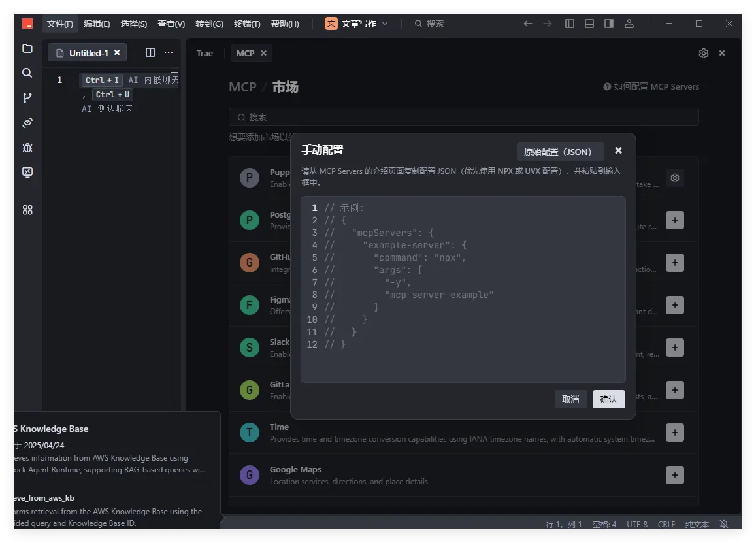Click the settings gear in Trae panel
The height and width of the screenshot is (543, 756).
coord(703,54)
